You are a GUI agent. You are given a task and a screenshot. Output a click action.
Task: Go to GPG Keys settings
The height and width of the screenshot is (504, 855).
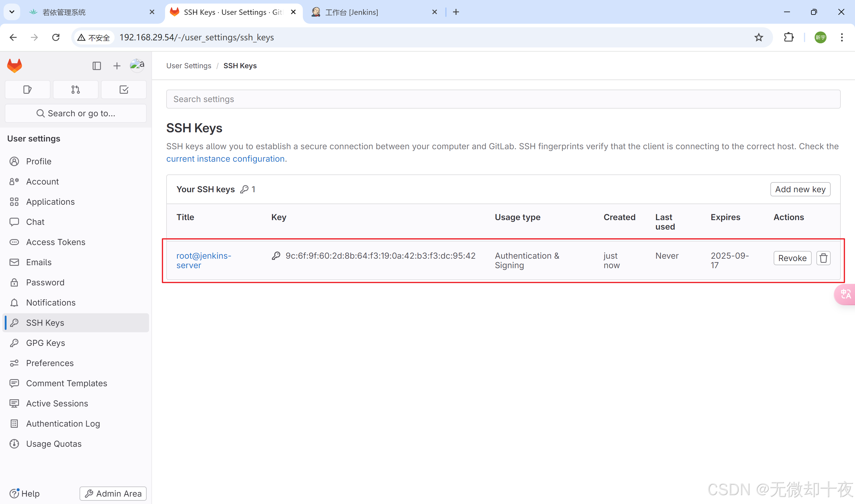tap(45, 343)
